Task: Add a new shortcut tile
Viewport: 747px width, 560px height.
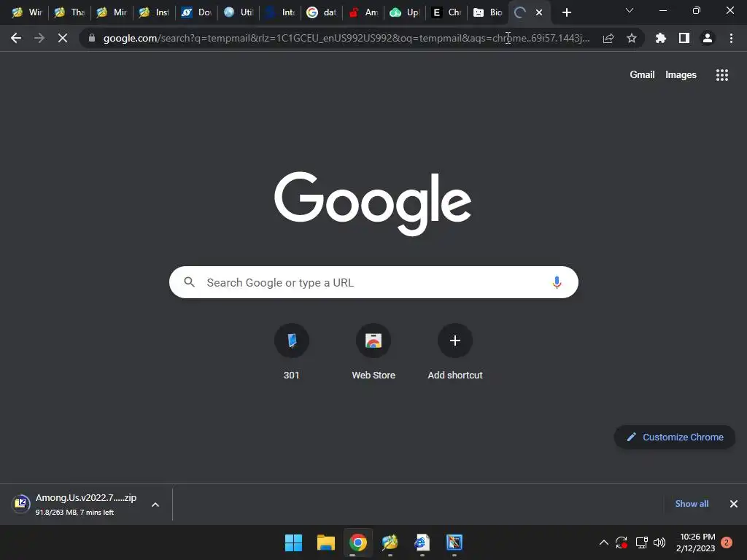Action: (455, 352)
